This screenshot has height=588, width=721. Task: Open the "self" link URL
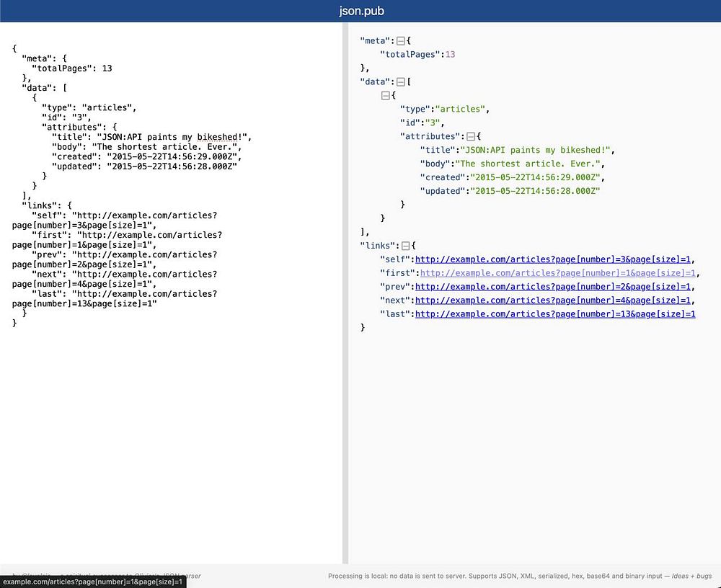(553, 259)
